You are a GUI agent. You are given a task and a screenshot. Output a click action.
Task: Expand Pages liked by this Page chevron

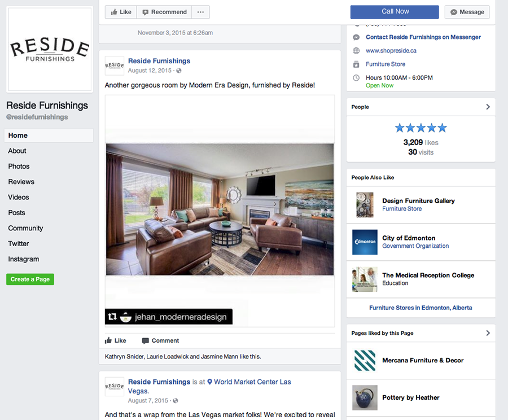click(x=488, y=333)
